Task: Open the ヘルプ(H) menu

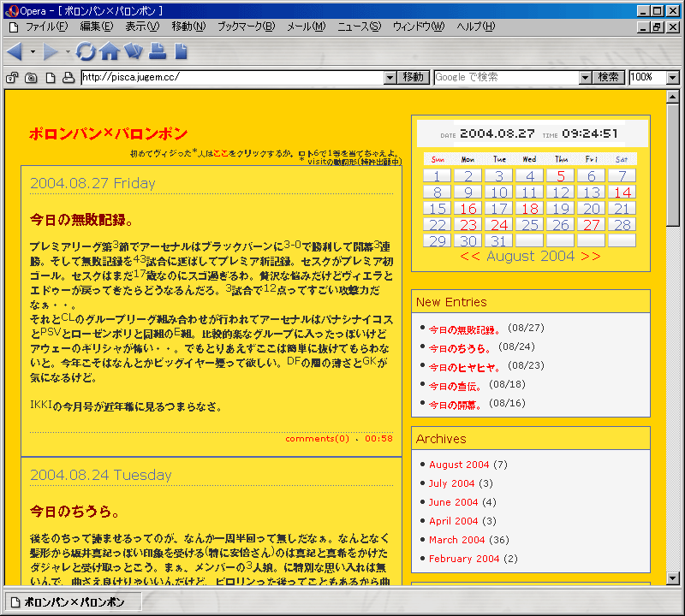Action: click(476, 27)
